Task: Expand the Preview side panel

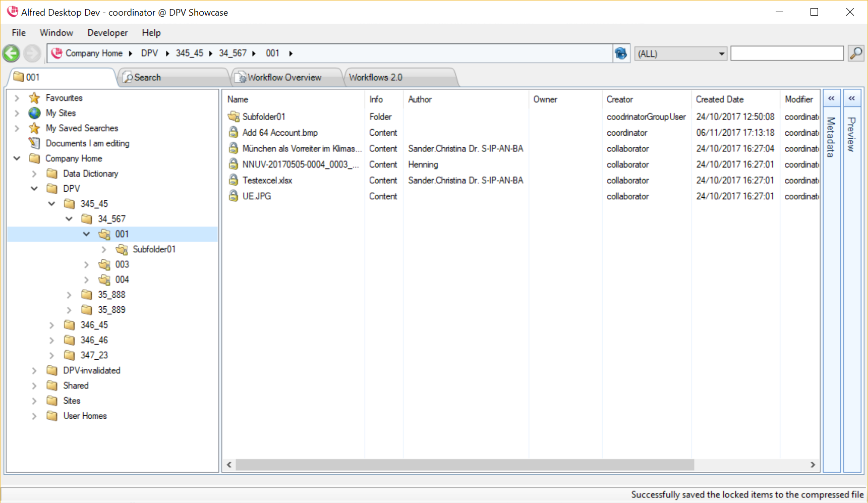Action: click(851, 98)
